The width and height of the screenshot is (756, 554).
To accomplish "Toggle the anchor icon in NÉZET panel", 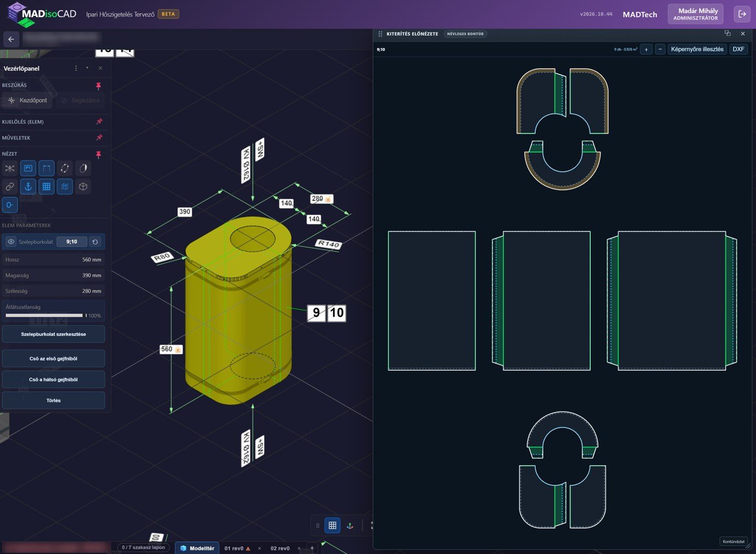I will tap(28, 186).
